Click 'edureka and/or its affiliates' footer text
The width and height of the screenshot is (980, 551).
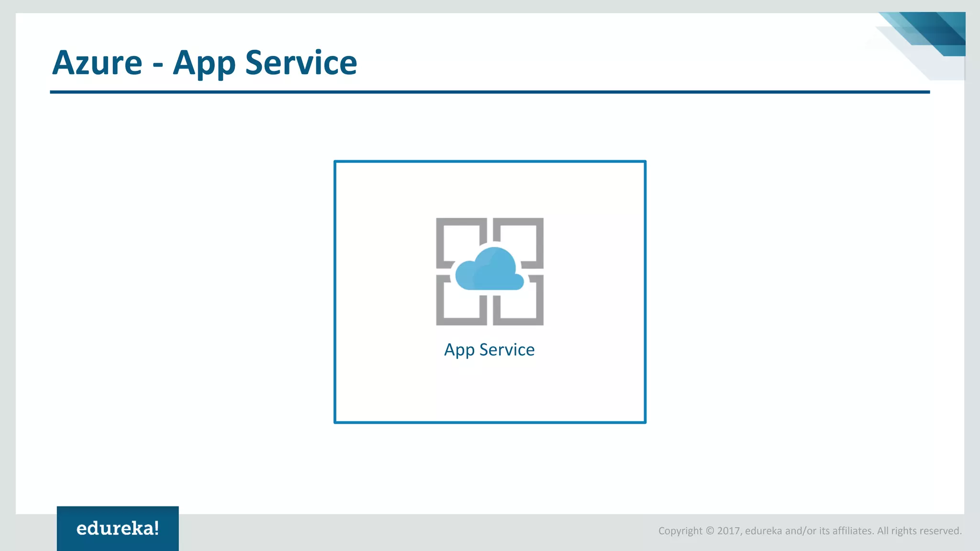pyautogui.click(x=809, y=531)
